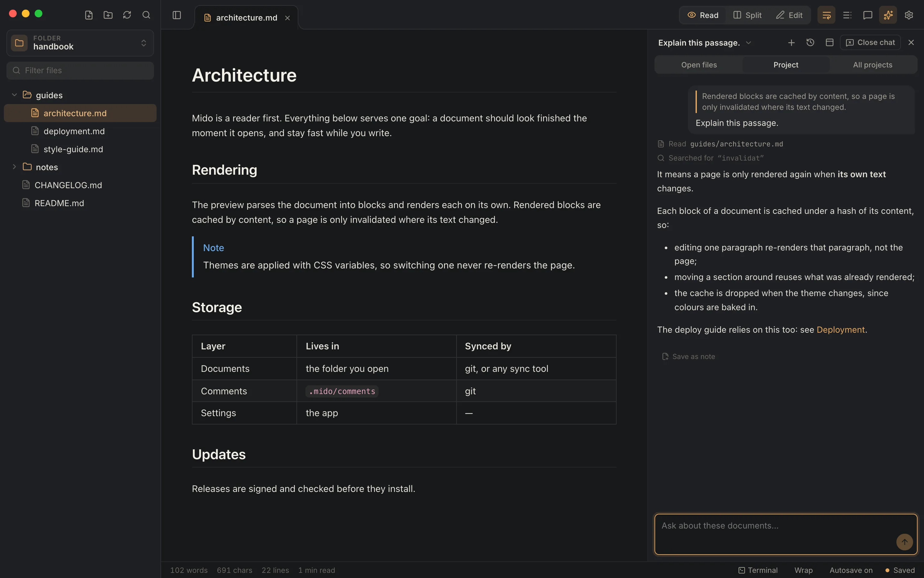Close the architecture.md tab

(x=287, y=18)
